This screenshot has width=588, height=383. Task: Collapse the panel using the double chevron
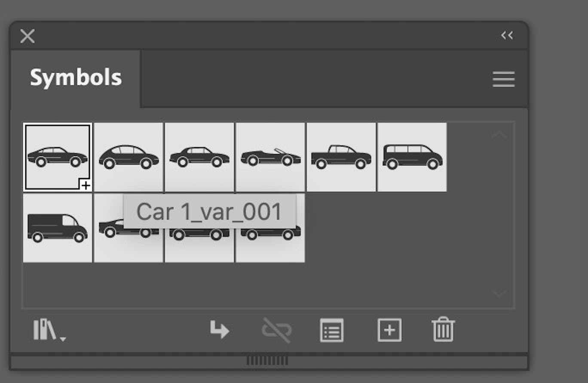click(507, 36)
